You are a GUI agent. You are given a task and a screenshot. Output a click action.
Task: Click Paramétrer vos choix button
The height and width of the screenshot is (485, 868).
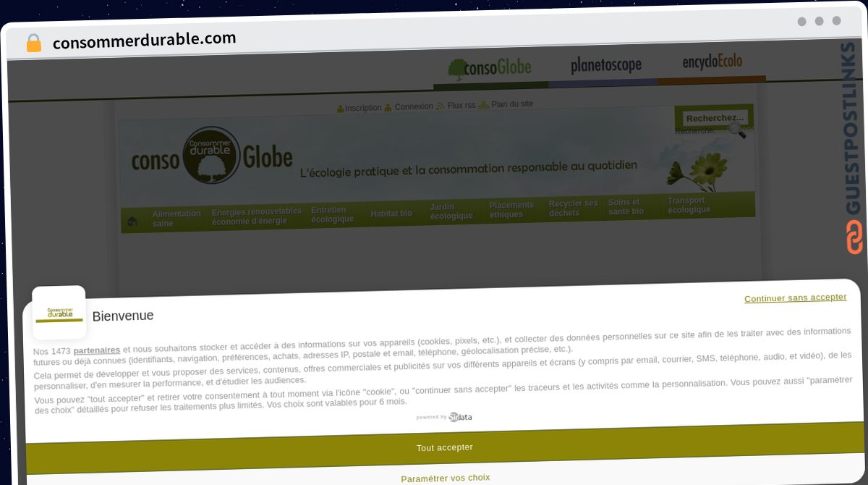446,478
